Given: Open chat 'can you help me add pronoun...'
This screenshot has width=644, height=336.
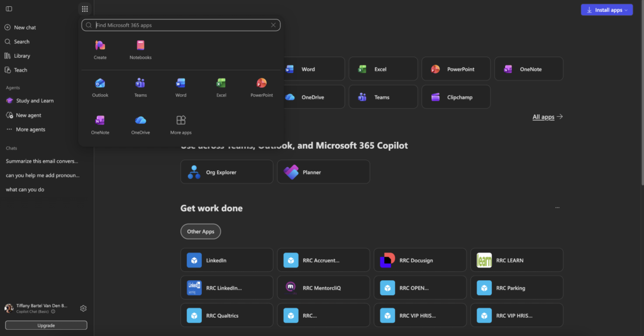Looking at the screenshot, I should pyautogui.click(x=43, y=175).
